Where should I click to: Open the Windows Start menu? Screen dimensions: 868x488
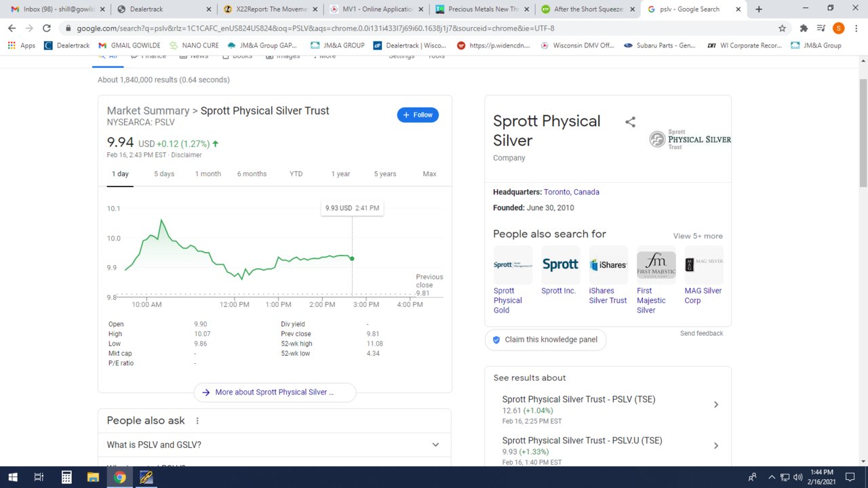click(12, 477)
